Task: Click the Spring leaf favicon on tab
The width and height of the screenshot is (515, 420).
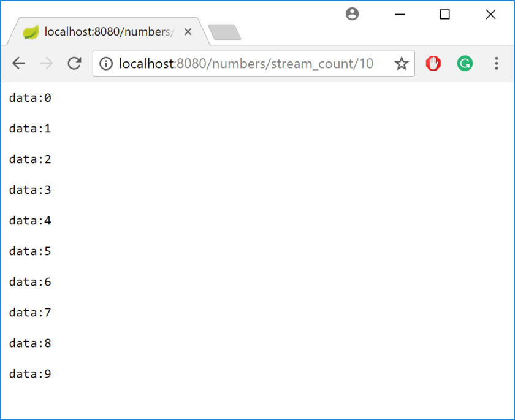Action: (31, 32)
